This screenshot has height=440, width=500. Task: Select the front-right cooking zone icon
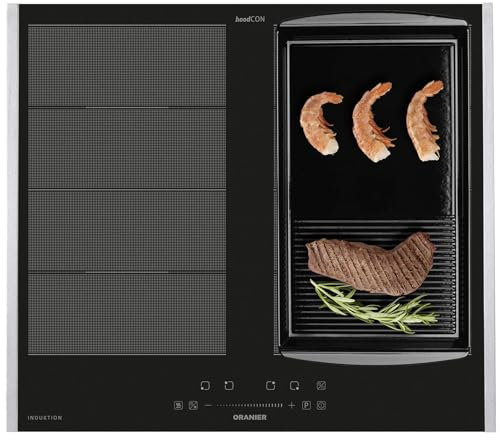click(x=294, y=386)
